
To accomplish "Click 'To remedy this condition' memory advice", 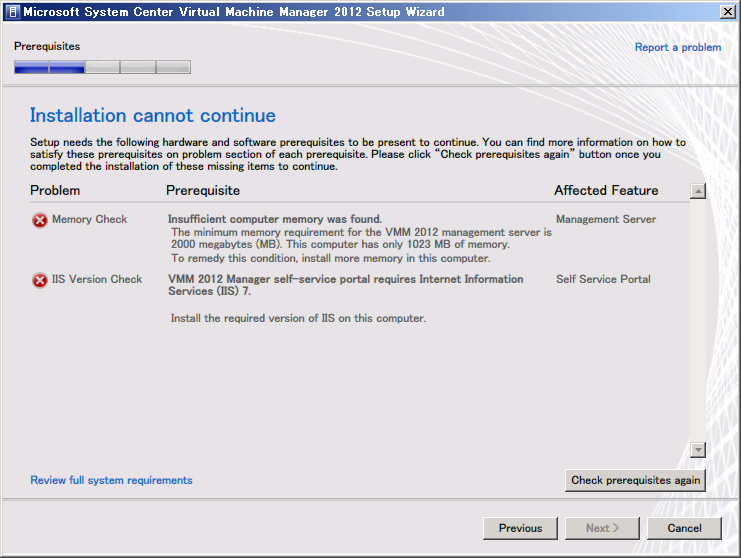I will 331,258.
